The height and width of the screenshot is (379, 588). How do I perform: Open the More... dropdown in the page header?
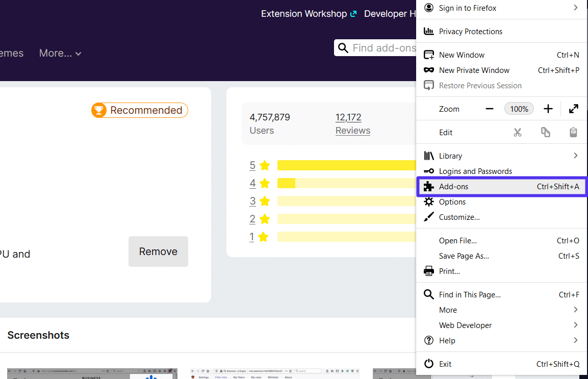[x=60, y=53]
